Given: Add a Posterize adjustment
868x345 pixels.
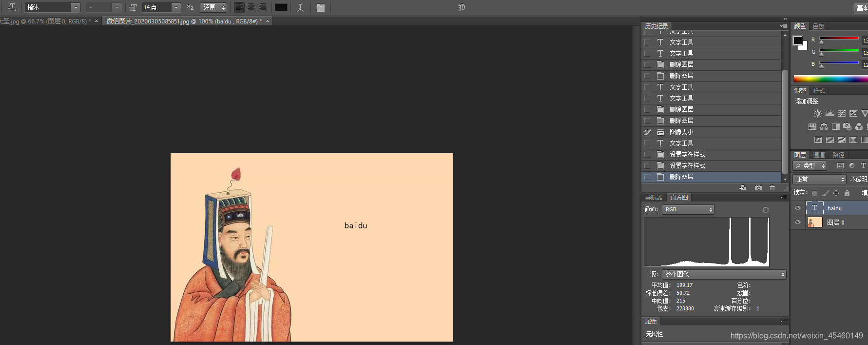Looking at the screenshot, I should point(830,140).
